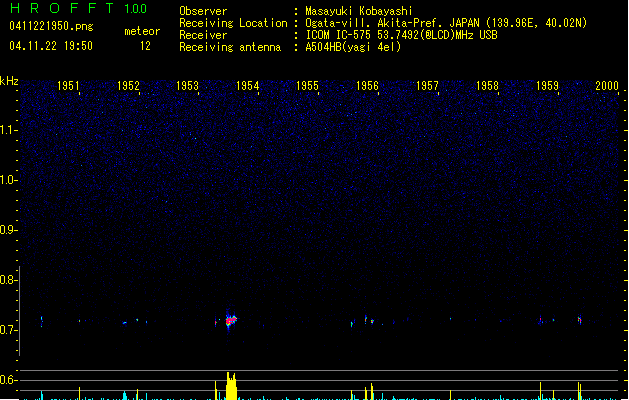This screenshot has height=400, width=629.
Task: Click the 1959 time axis label
Action: point(548,85)
